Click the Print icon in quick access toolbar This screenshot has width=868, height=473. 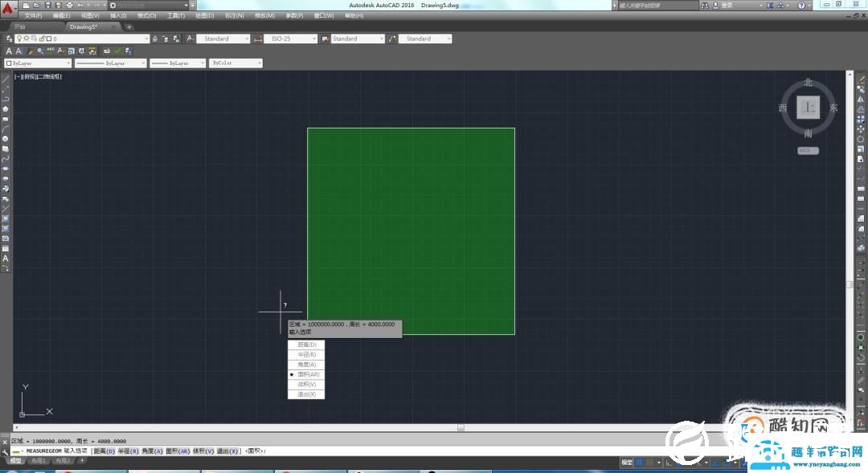[x=68, y=5]
